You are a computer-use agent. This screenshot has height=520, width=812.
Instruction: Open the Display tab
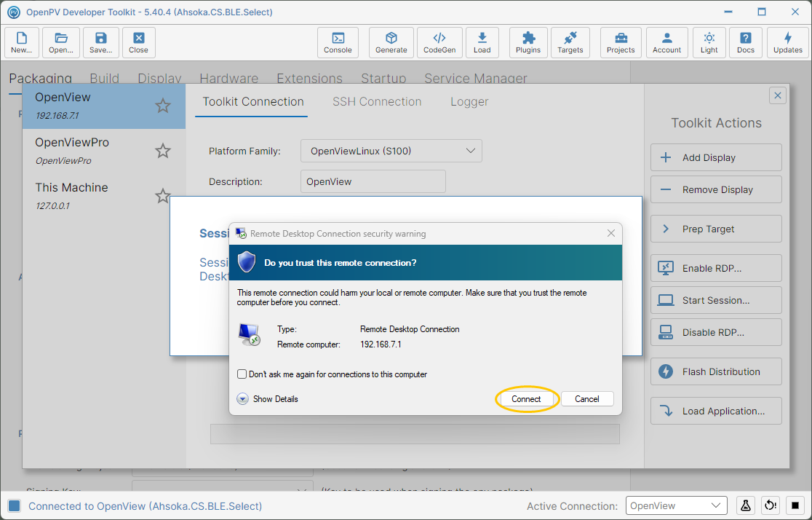point(159,78)
